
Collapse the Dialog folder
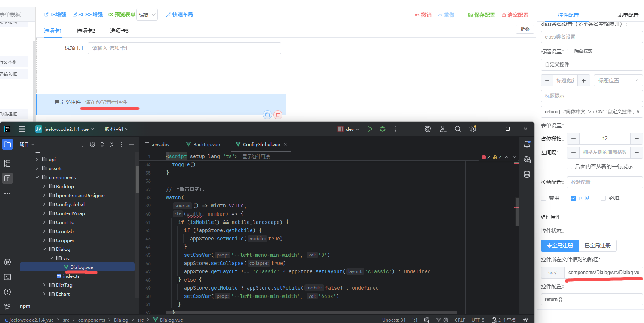pos(44,249)
